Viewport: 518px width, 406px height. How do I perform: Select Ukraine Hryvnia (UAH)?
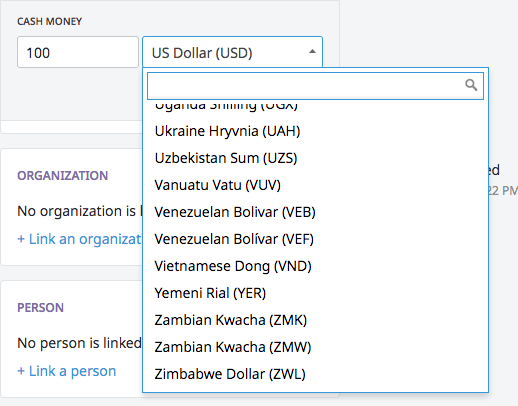click(315, 131)
